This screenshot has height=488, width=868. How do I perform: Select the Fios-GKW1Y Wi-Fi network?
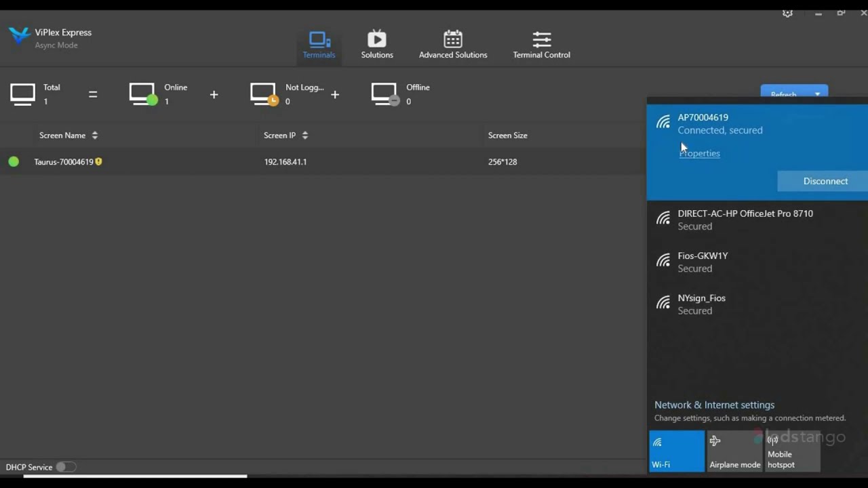pyautogui.click(x=757, y=262)
